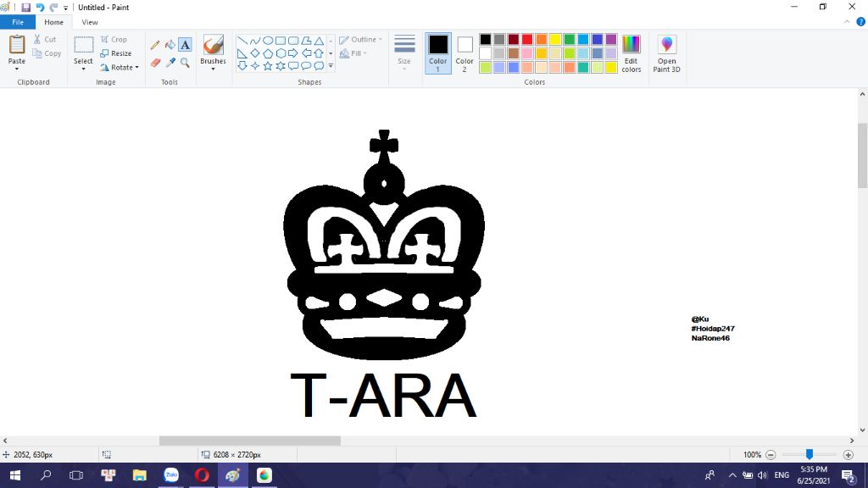Expand the Paste dropdown arrow
The image size is (868, 488).
pos(17,69)
